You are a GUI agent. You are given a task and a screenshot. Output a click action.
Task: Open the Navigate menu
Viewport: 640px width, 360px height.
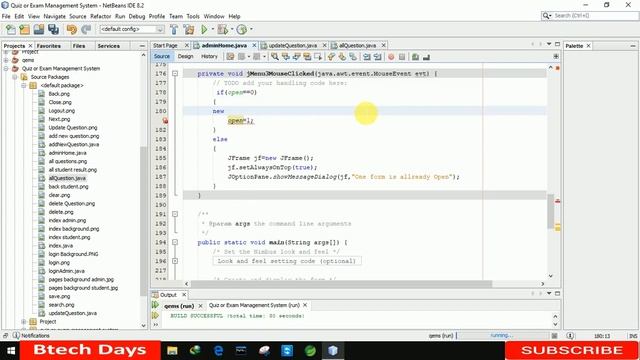tap(54, 16)
